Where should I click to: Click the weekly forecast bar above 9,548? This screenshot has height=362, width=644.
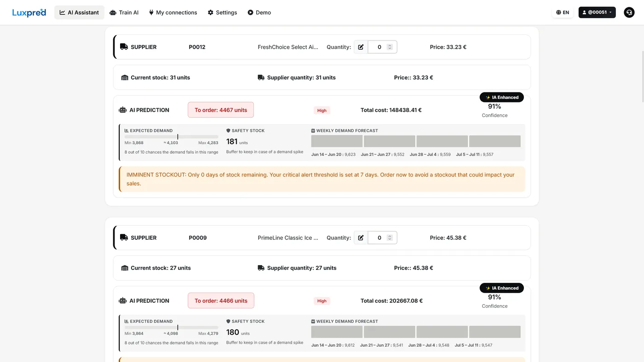point(443,332)
